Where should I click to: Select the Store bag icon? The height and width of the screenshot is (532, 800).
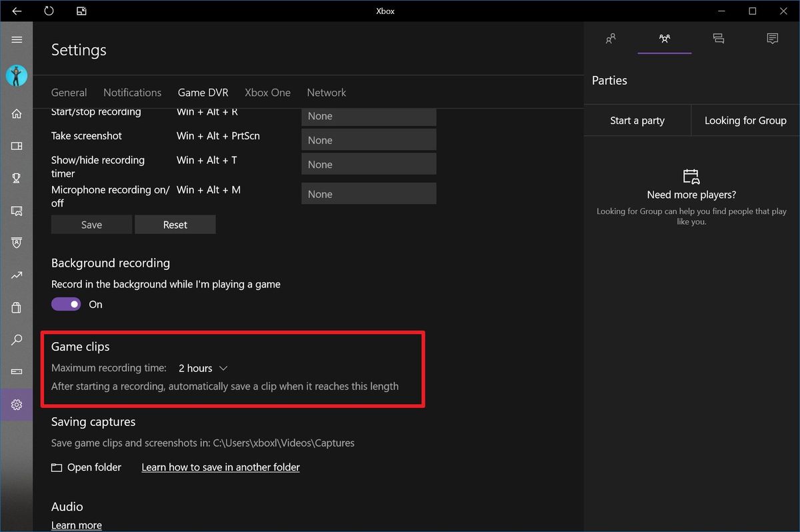click(x=17, y=307)
